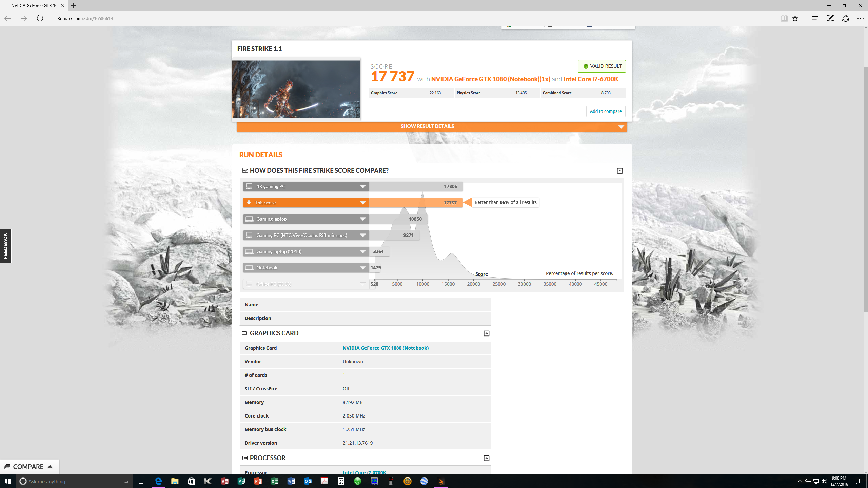Click the Make a Web Note icon
The height and width of the screenshot is (488, 868).
(830, 18)
